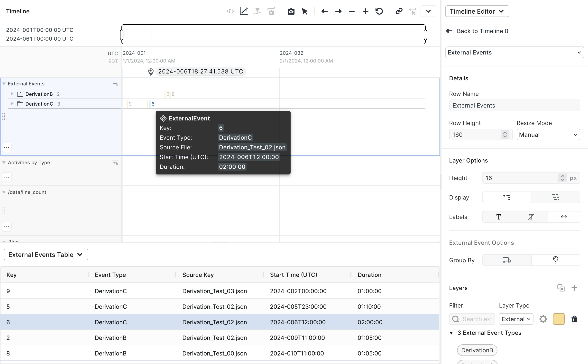The height and width of the screenshot is (364, 588).
Task: Enable text labels with the T icon
Action: (x=498, y=217)
